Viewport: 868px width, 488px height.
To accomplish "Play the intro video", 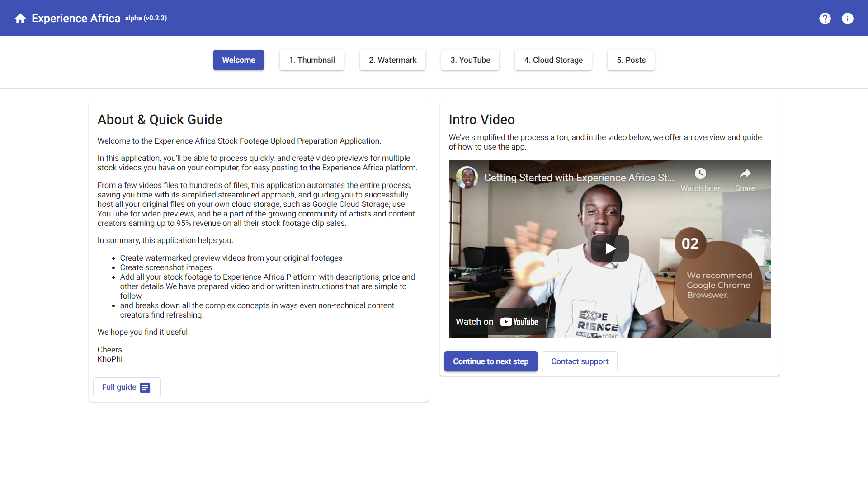I will click(x=610, y=249).
